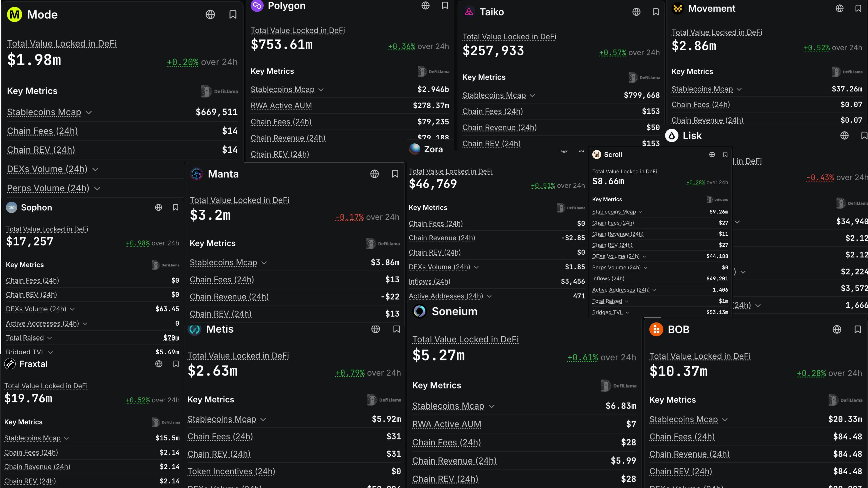Click the $8.66m TVL value on Scroll

point(608,181)
